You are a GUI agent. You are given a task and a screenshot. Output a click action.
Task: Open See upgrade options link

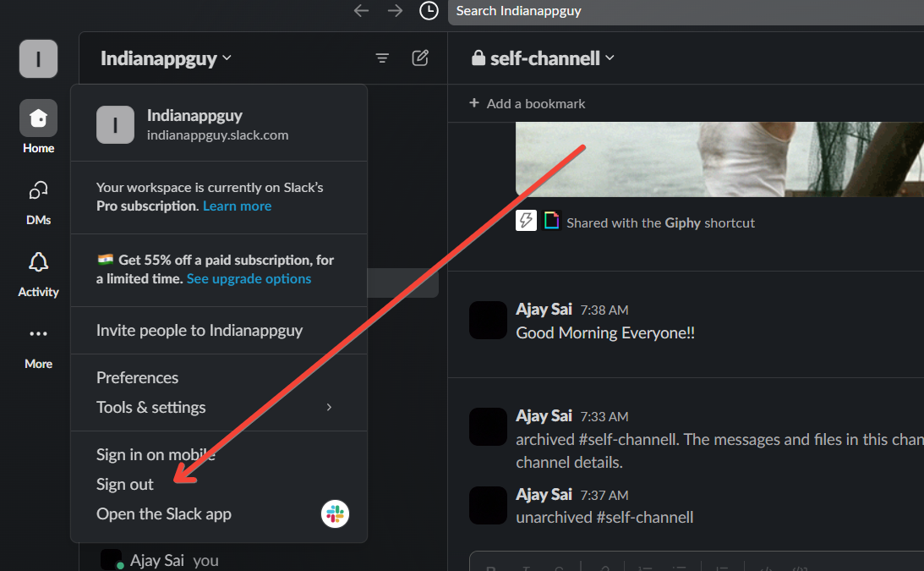click(249, 278)
